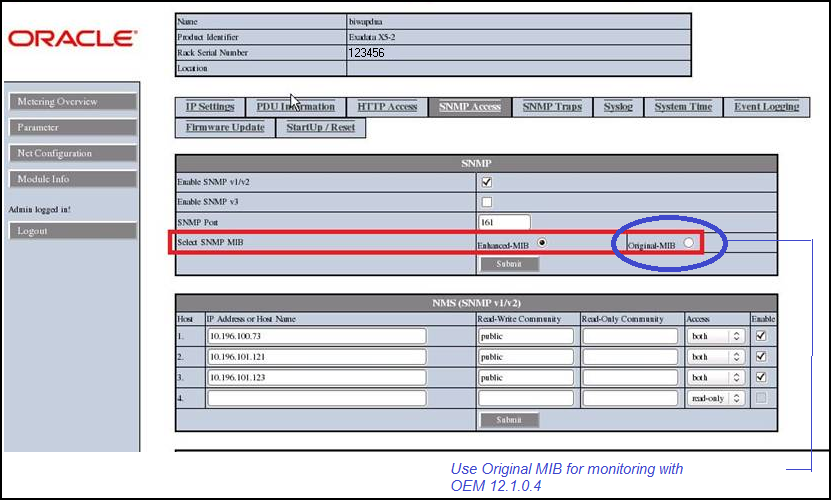
Task: Click Rack Serial Number value 123456
Action: 366,52
